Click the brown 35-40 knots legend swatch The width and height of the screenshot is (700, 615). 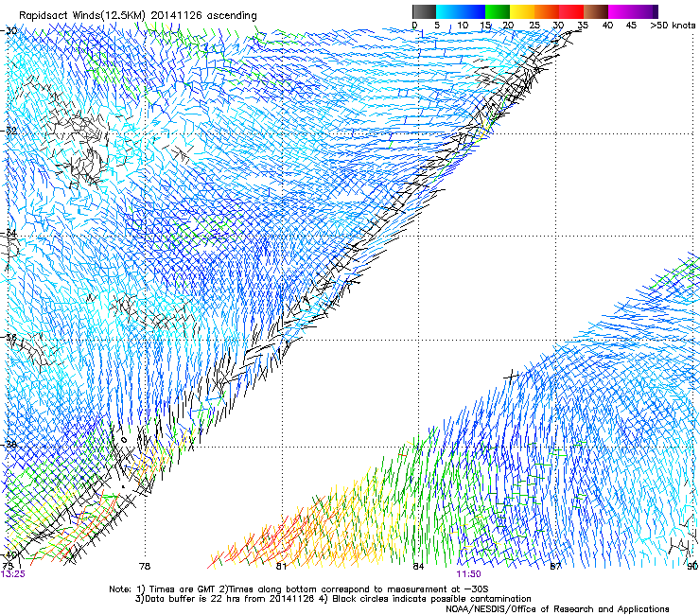pyautogui.click(x=596, y=11)
